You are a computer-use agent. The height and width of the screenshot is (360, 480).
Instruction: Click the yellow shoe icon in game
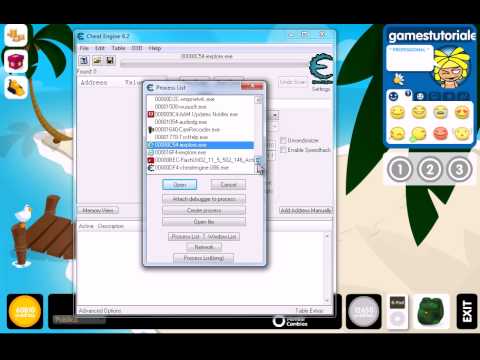click(16, 87)
